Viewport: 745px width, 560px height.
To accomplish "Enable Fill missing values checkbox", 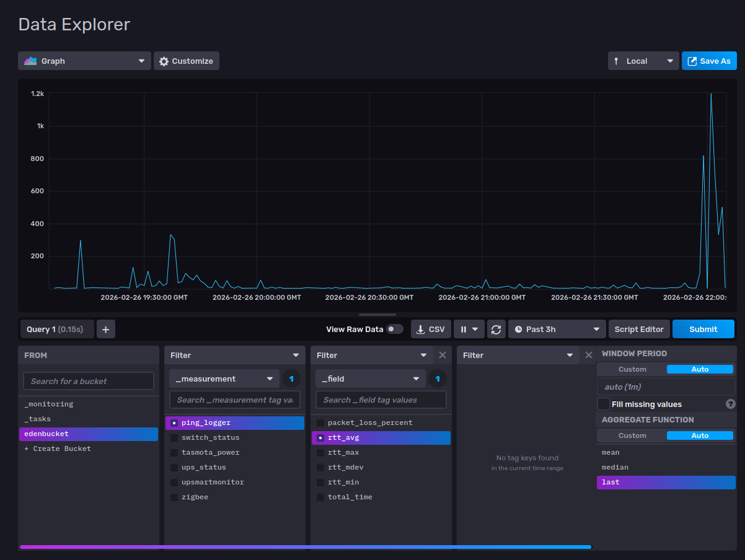I will coord(603,404).
